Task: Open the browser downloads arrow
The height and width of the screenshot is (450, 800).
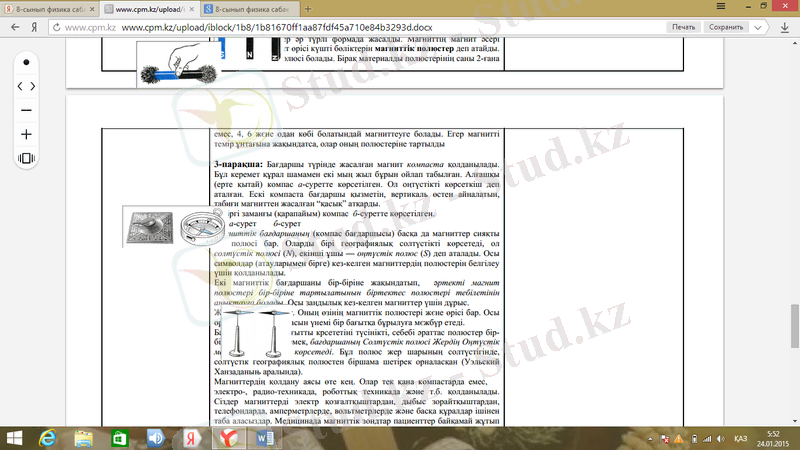Action: coord(784,28)
